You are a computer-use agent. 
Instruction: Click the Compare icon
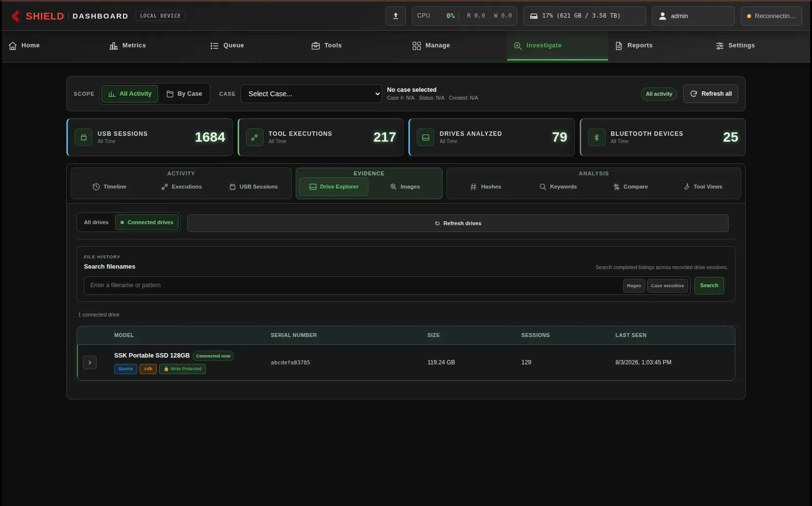616,187
